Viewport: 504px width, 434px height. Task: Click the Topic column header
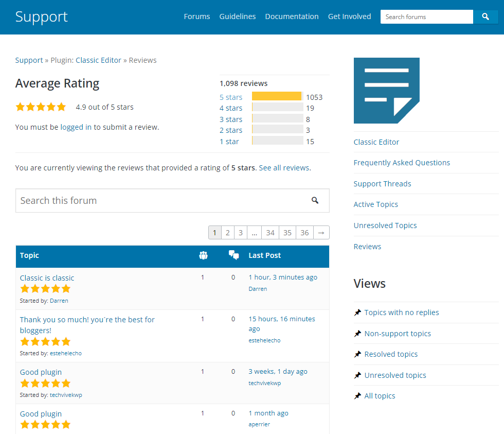(x=29, y=255)
